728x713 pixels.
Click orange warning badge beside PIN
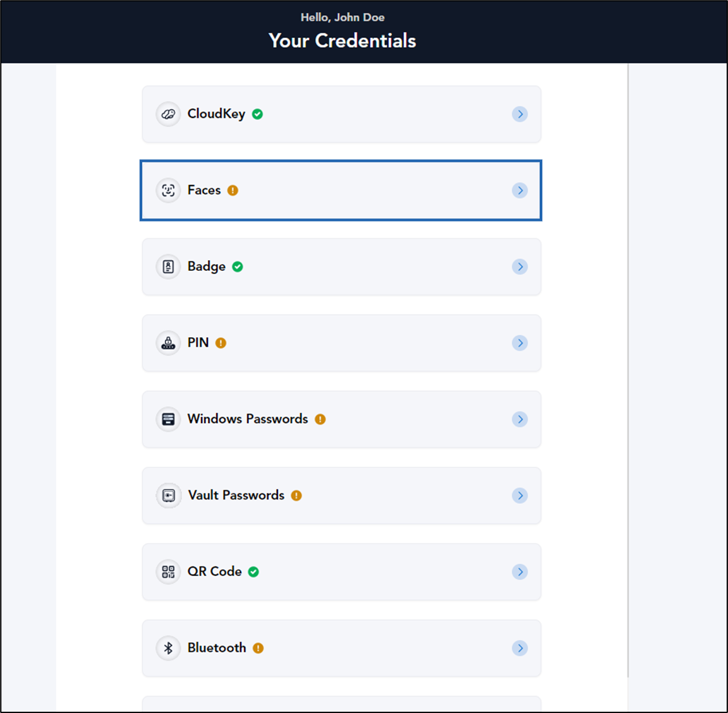click(221, 343)
